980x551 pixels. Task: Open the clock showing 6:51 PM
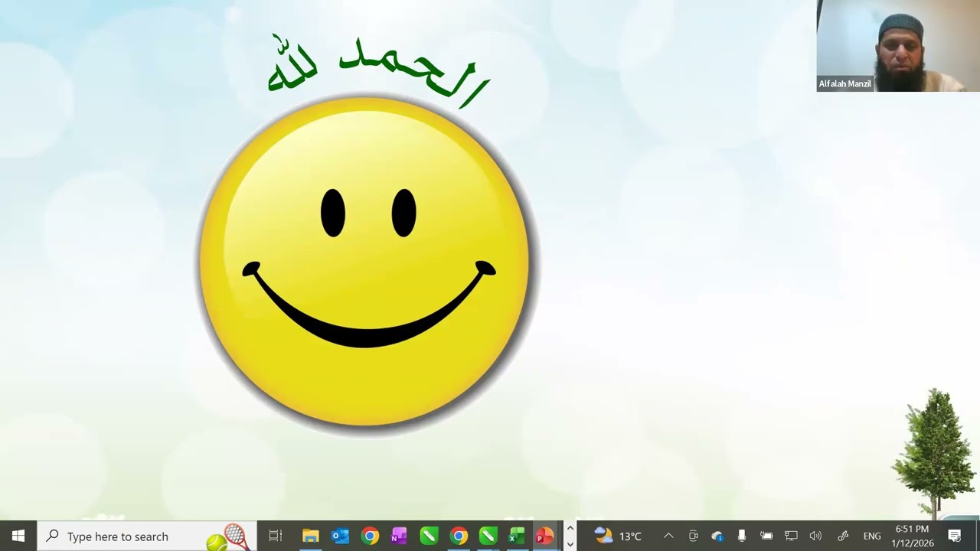(x=912, y=536)
